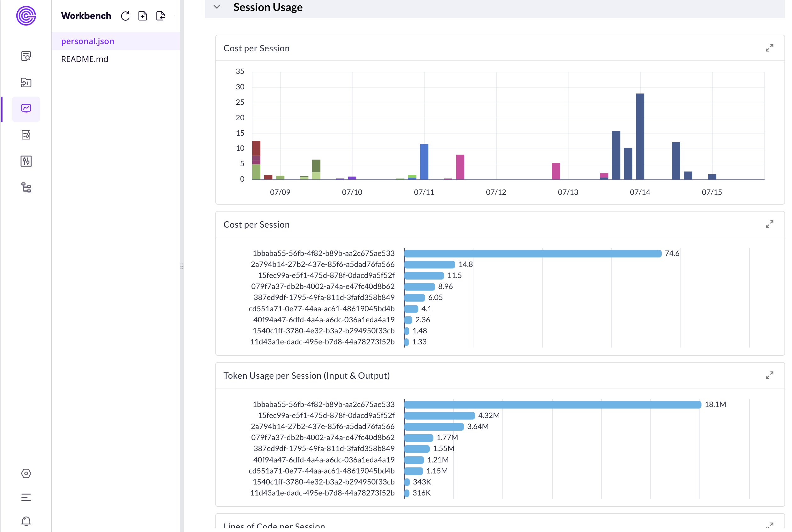Open the workflow hierarchy sidebar panel

point(26,188)
